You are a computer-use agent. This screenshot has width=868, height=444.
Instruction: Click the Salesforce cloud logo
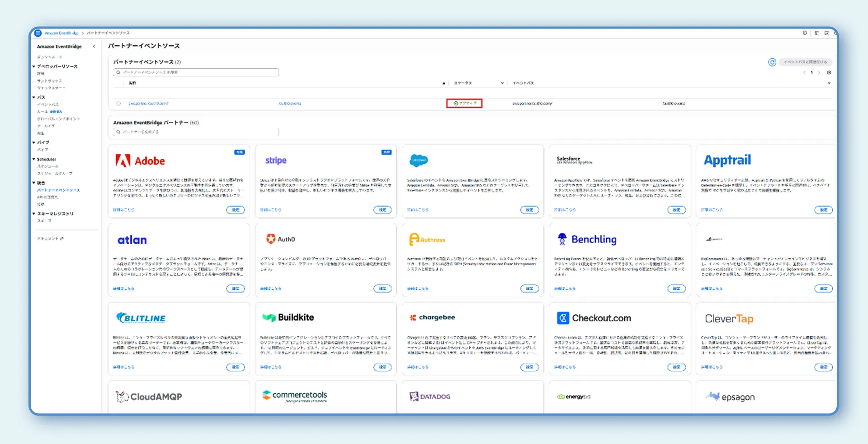[419, 160]
